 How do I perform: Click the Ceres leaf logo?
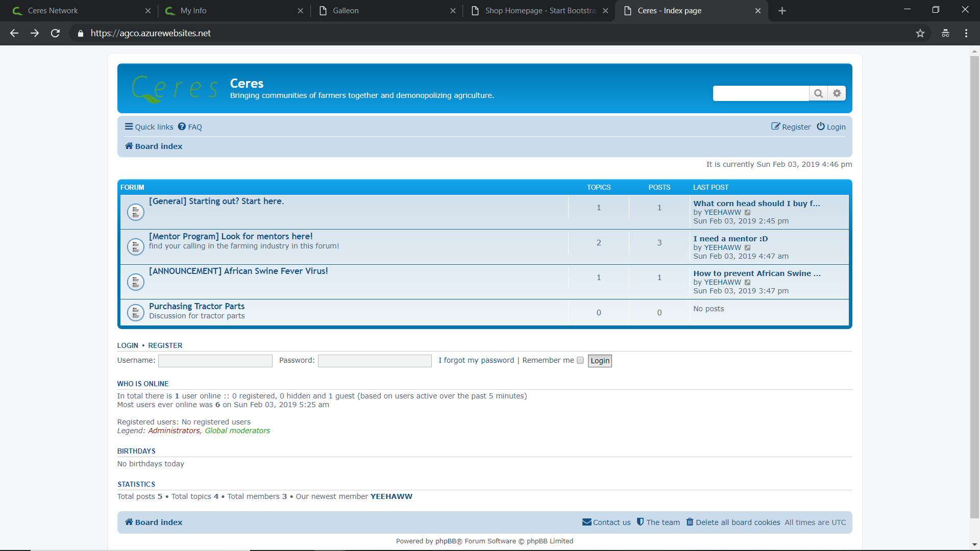tap(174, 89)
